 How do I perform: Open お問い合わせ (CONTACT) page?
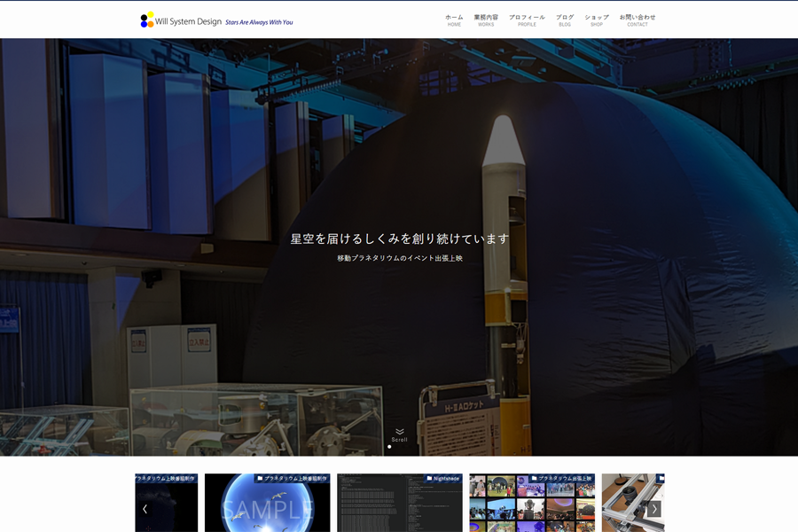coord(638,20)
